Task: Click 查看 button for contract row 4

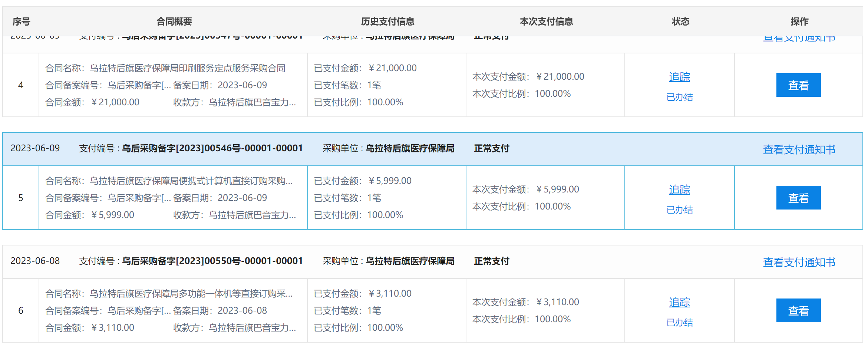Action: 798,85
